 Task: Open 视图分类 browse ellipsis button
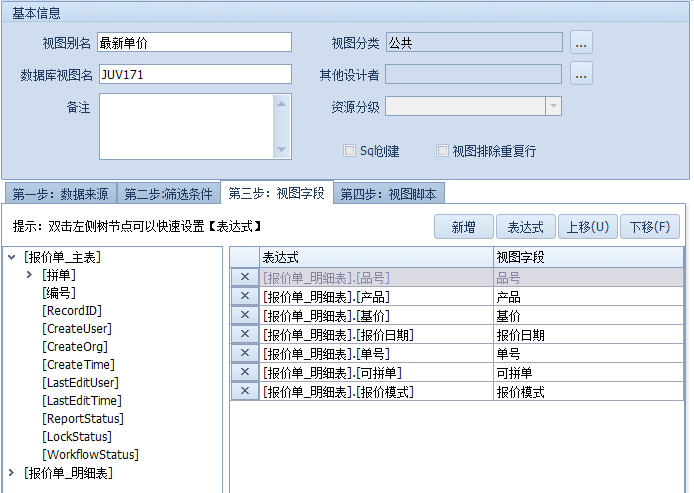pos(582,42)
